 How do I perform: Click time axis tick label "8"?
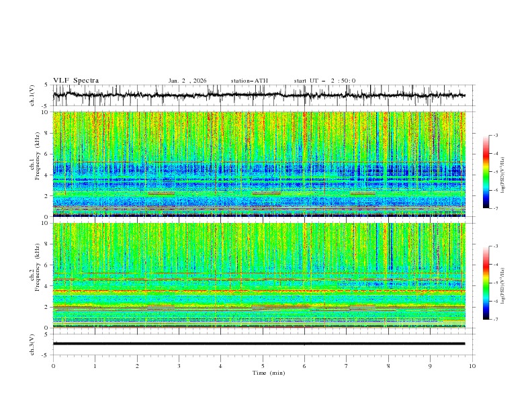point(388,366)
